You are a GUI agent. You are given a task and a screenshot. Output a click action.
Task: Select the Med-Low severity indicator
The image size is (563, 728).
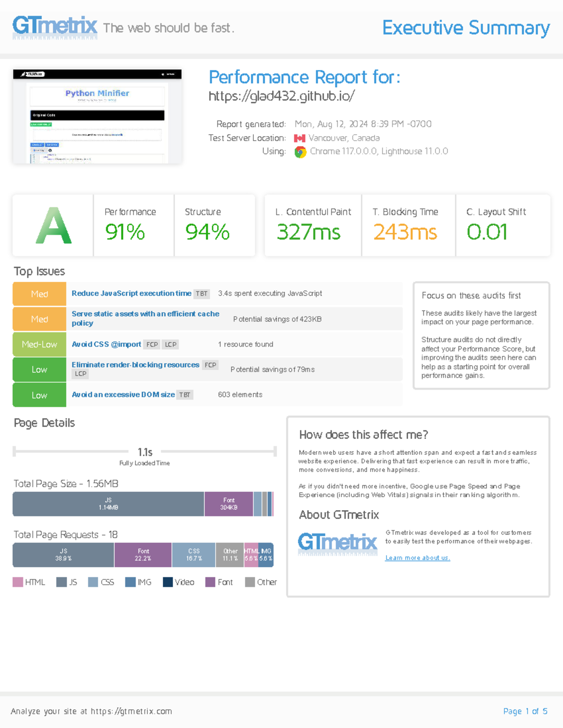(39, 344)
